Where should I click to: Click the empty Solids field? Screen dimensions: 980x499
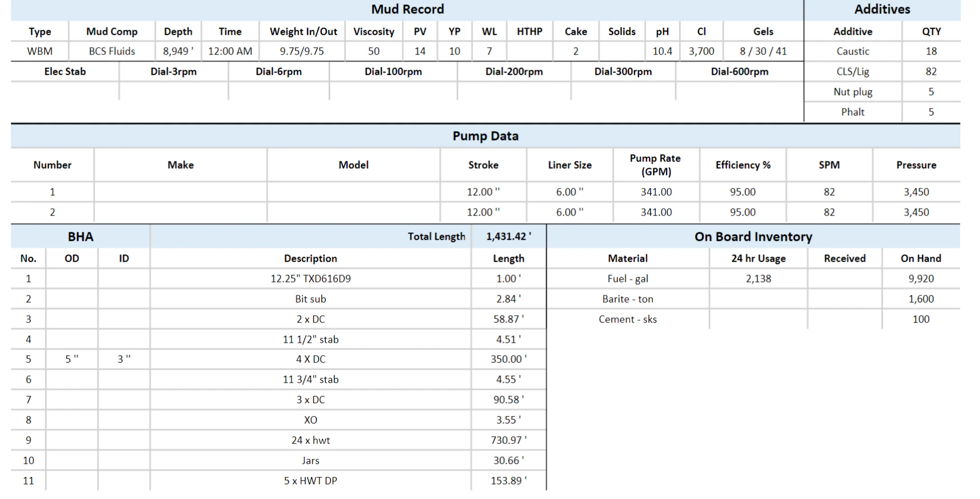tap(622, 51)
